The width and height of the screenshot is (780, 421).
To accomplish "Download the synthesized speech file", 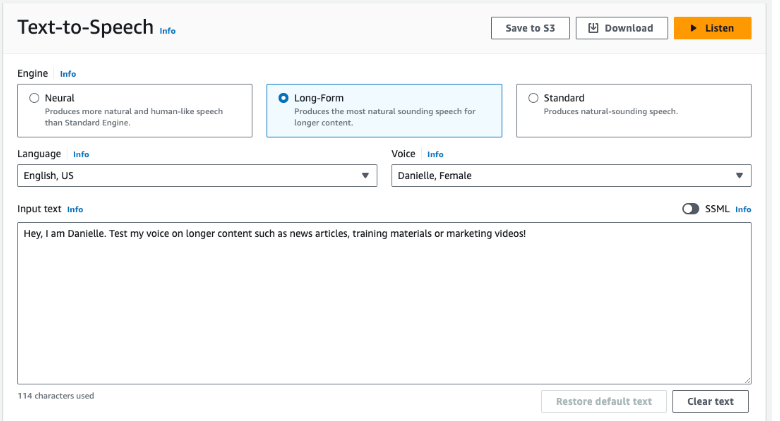I will tap(620, 28).
